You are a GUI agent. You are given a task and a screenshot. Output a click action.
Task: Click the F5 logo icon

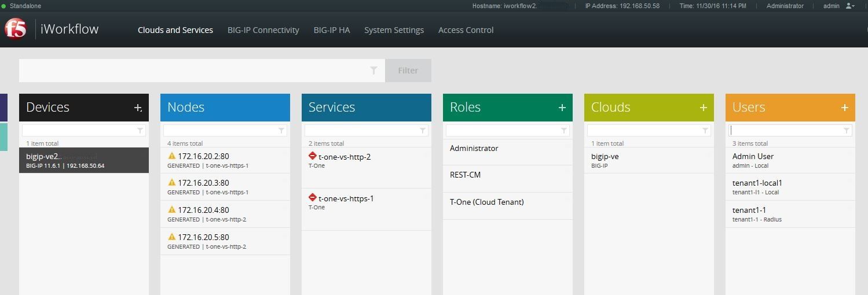click(15, 30)
